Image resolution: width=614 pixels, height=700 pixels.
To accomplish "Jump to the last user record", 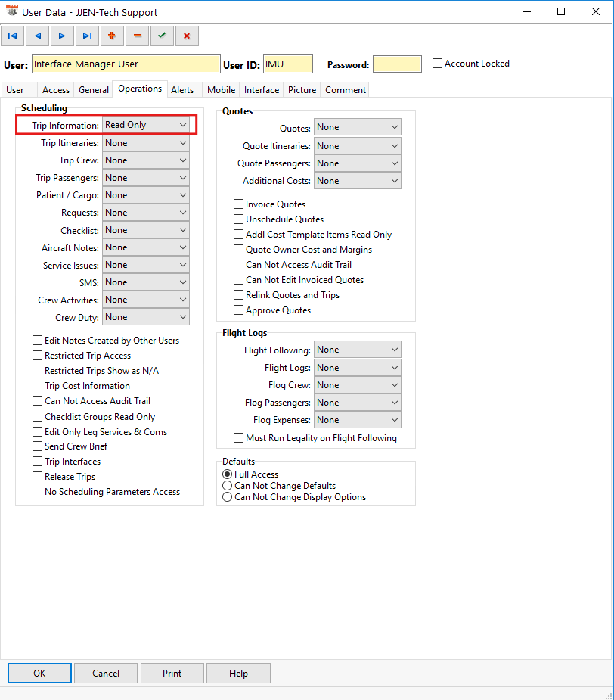I will point(87,36).
